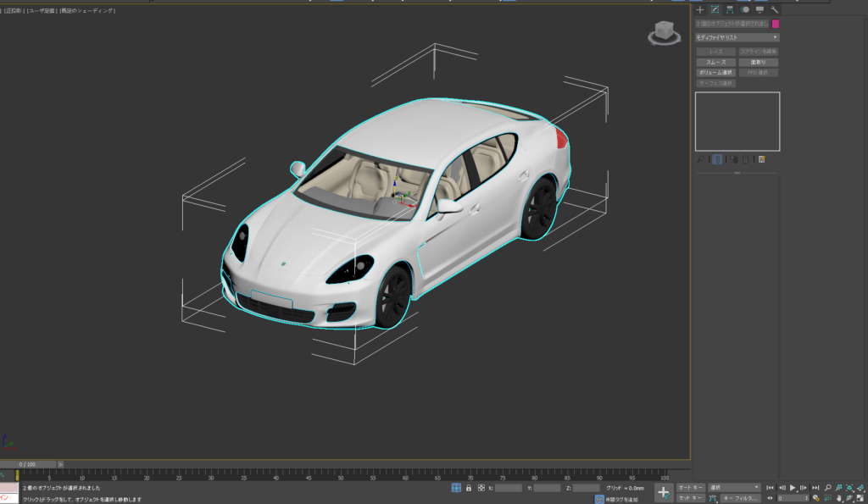This screenshot has height=504, width=868.
Task: Toggle Show End Result in modifier stack
Action: pyautogui.click(x=718, y=159)
